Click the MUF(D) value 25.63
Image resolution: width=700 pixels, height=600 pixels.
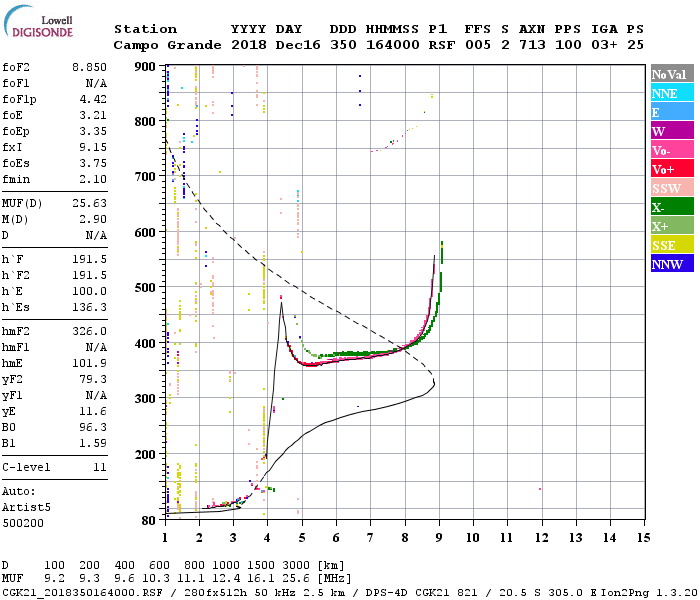point(90,204)
